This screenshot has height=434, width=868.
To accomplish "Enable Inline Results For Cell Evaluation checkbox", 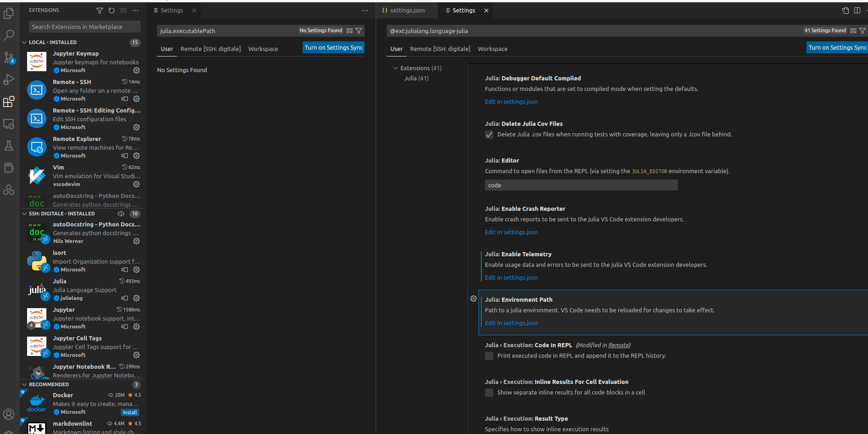I will [489, 393].
